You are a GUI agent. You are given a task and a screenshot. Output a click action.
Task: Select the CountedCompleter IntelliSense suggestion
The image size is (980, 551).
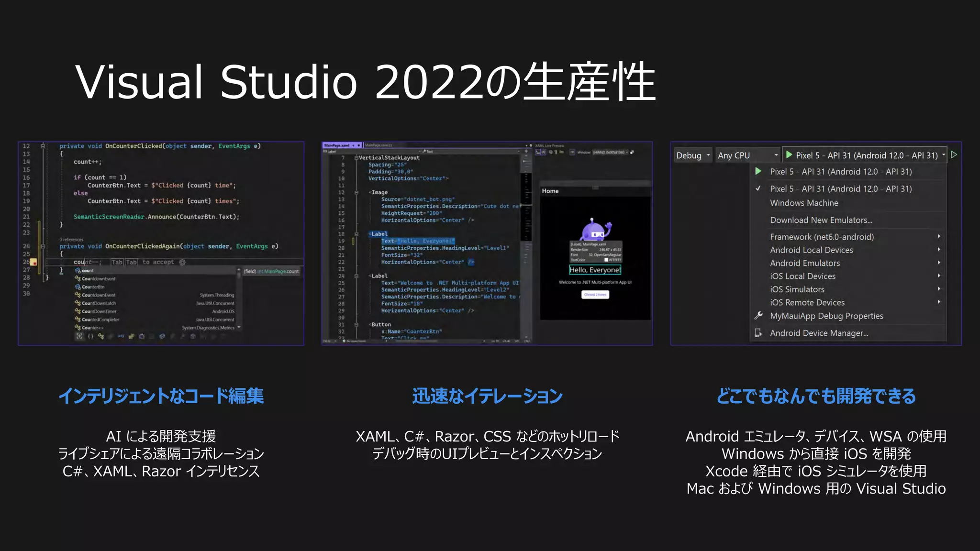pyautogui.click(x=156, y=319)
